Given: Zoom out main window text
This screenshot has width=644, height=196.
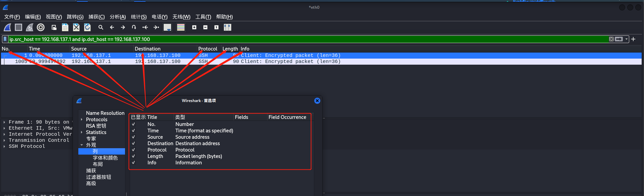Looking at the screenshot, I should pyautogui.click(x=205, y=27).
